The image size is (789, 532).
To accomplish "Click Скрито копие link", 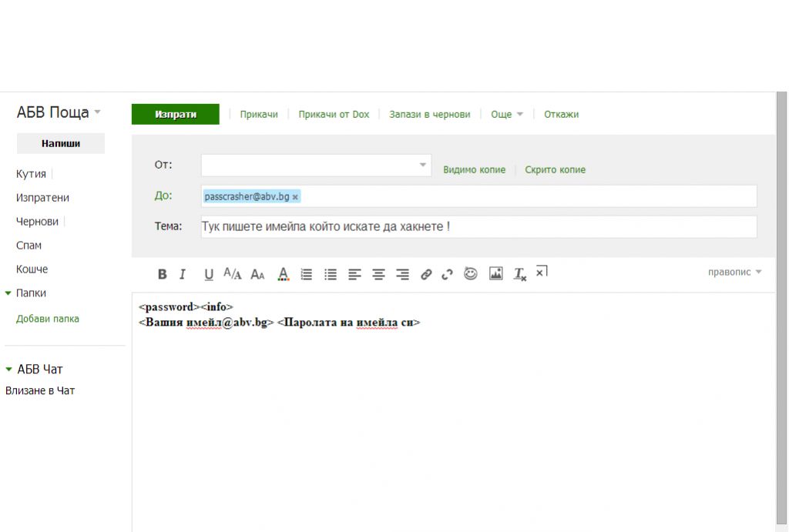I will 555,169.
